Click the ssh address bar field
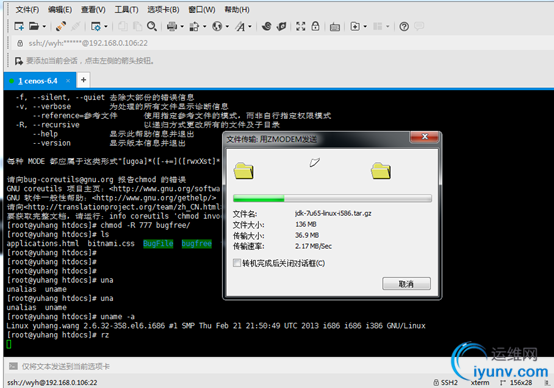Image resolution: width=554 pixels, height=388 pixels. pyautogui.click(x=283, y=43)
